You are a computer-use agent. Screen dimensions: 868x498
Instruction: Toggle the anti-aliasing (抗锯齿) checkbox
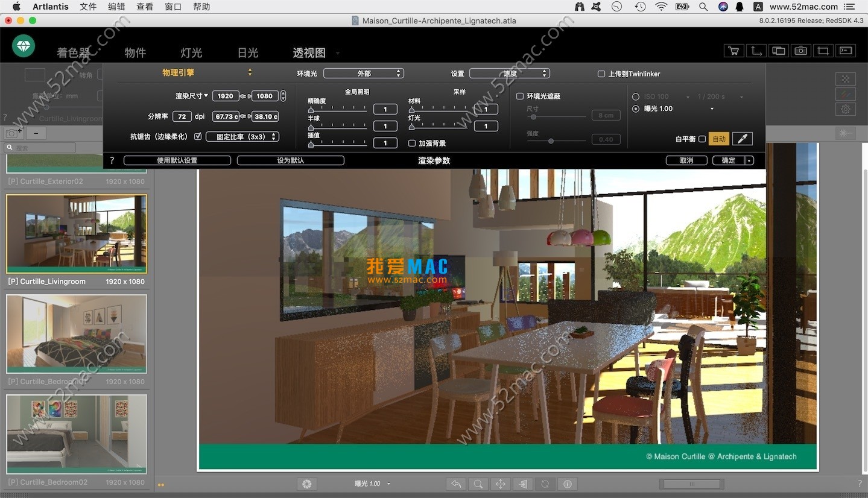click(x=198, y=137)
